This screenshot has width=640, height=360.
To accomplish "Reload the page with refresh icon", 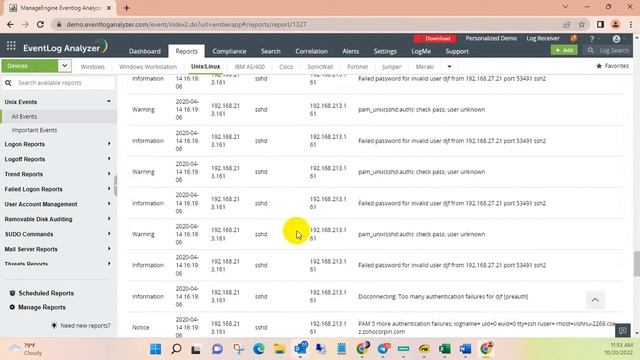I will pos(40,24).
